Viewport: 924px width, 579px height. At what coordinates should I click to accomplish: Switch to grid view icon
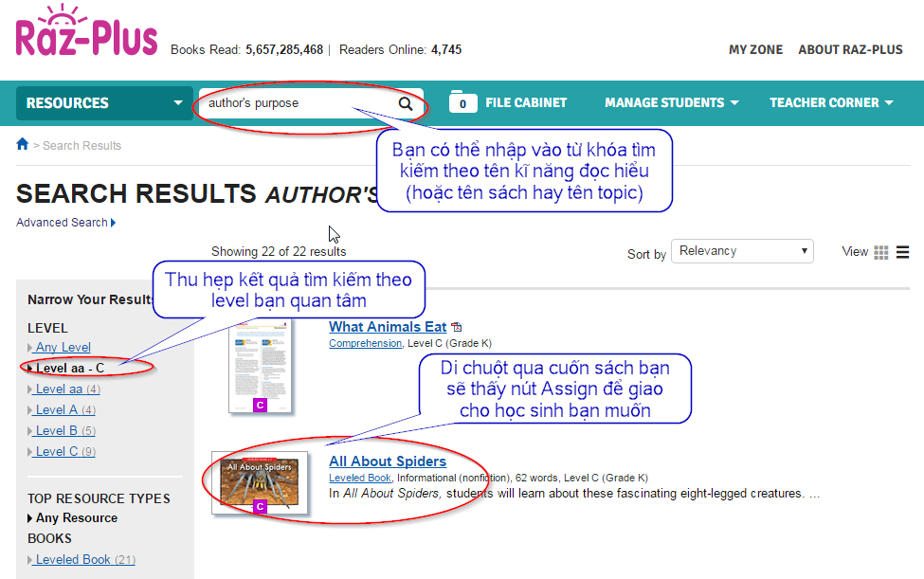click(881, 252)
